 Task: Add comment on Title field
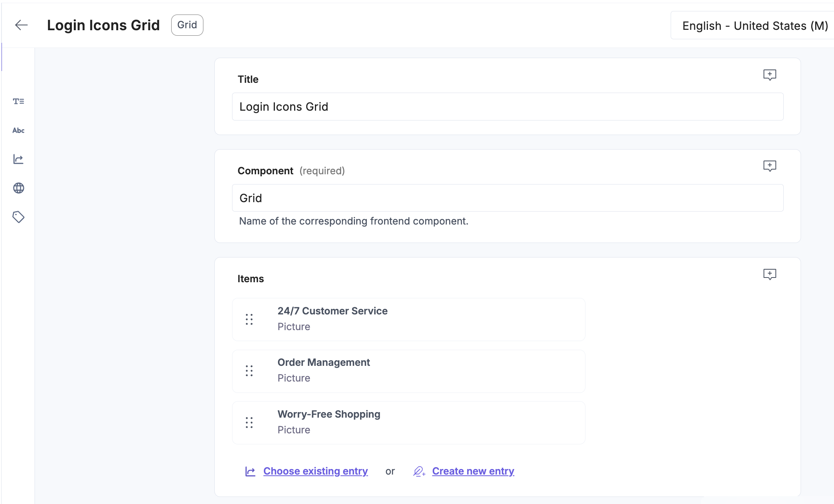tap(770, 75)
